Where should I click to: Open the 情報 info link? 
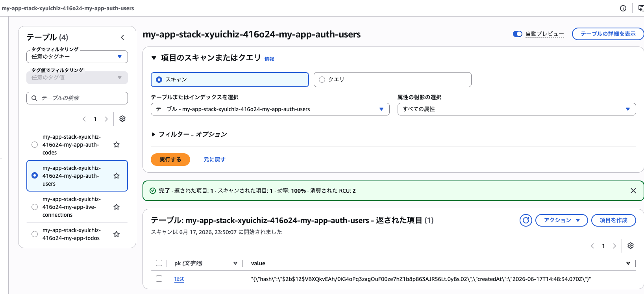coord(269,59)
